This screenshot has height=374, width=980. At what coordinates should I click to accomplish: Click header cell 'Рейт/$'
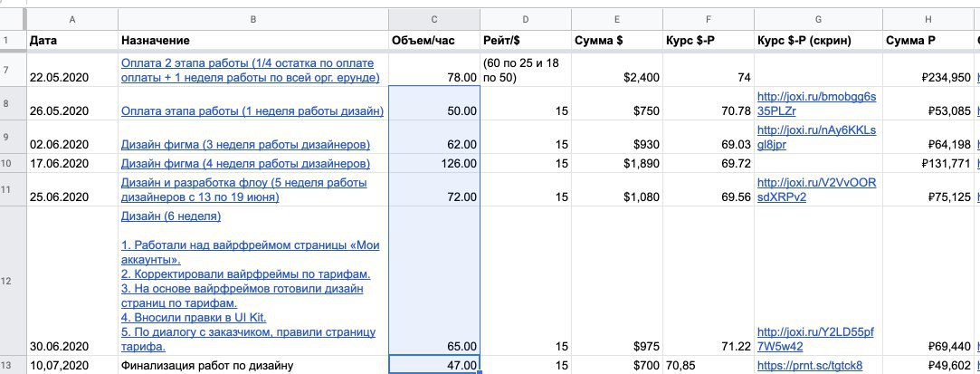click(x=525, y=41)
